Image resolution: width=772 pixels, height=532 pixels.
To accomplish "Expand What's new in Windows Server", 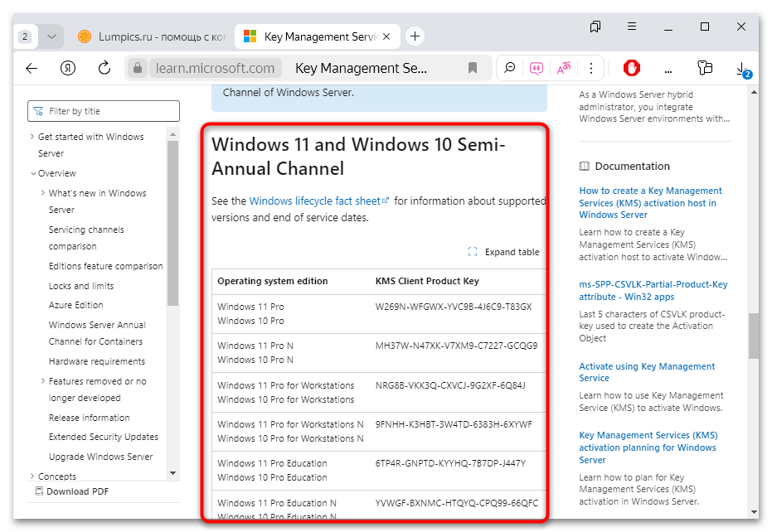I will [43, 193].
